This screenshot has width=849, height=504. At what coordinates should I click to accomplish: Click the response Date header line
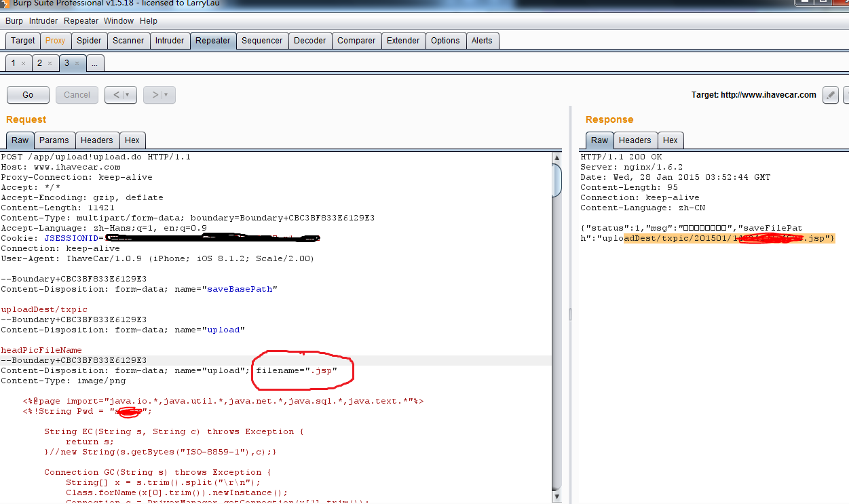pyautogui.click(x=675, y=177)
